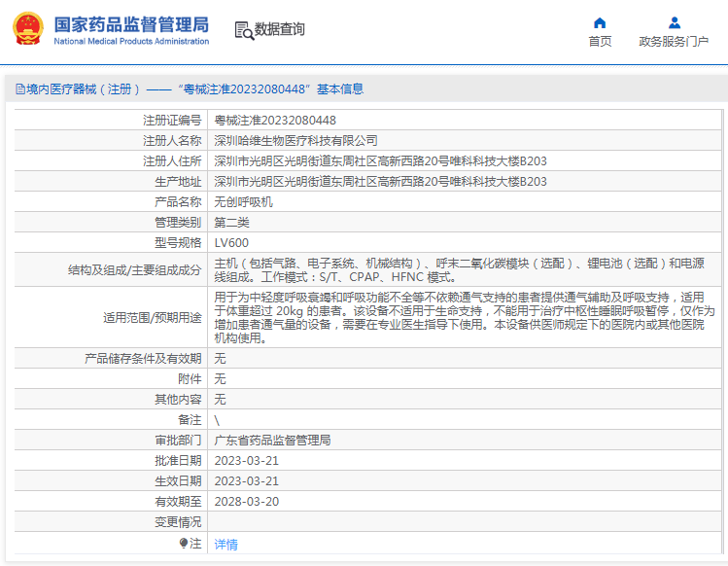Click the 生产地址 address value
This screenshot has height=566, width=728.
point(380,182)
